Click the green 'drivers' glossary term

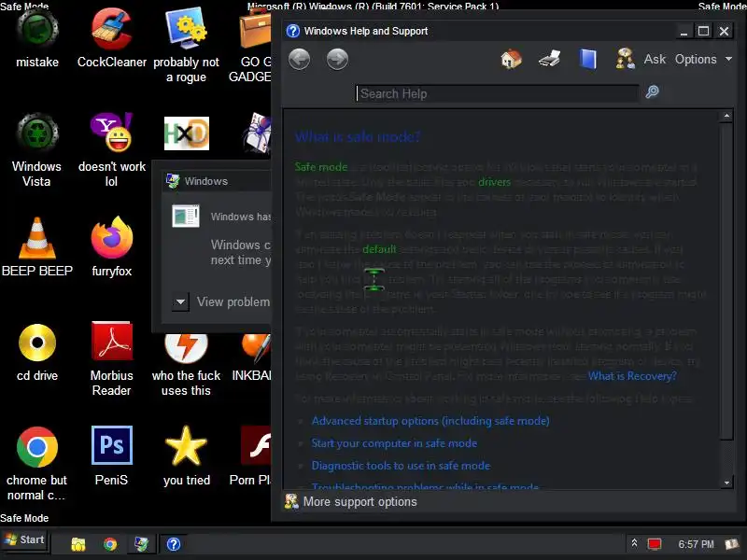click(494, 182)
